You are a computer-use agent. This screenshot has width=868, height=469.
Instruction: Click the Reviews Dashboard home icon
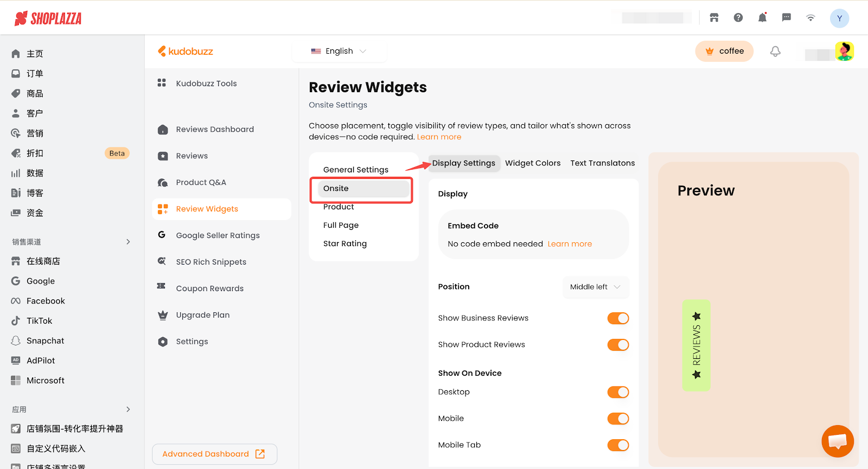click(163, 130)
